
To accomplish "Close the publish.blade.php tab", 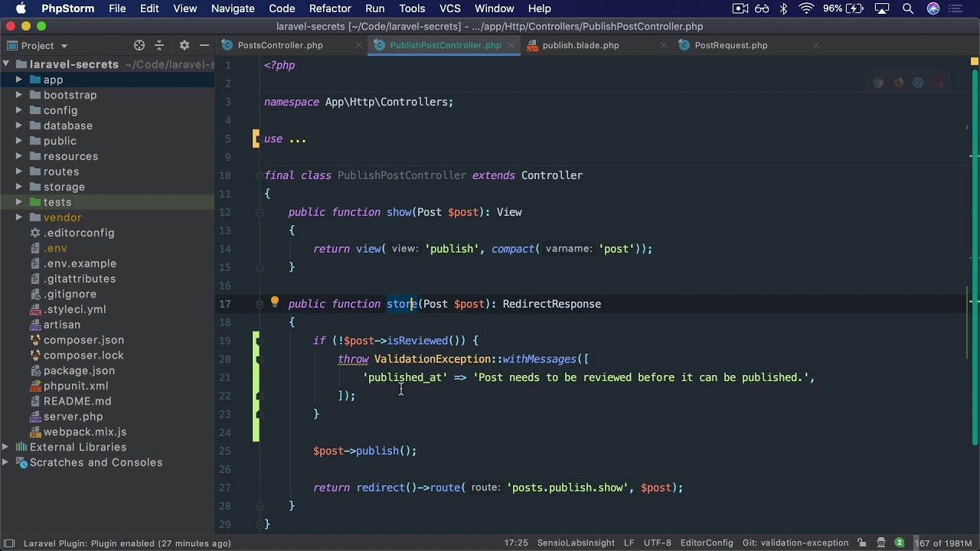I will pos(664,45).
